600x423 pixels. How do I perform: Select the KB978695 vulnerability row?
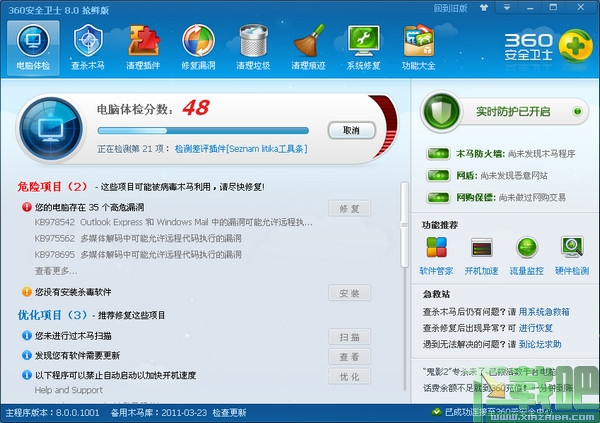(x=138, y=255)
